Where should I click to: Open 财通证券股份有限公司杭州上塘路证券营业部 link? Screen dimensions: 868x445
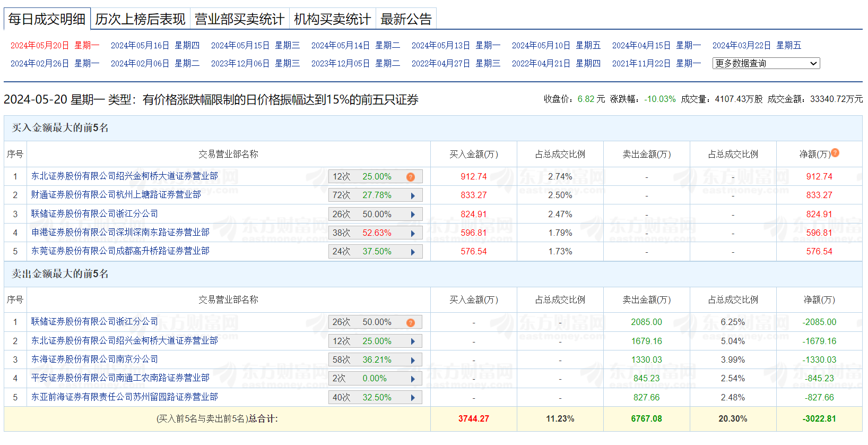click(x=116, y=195)
